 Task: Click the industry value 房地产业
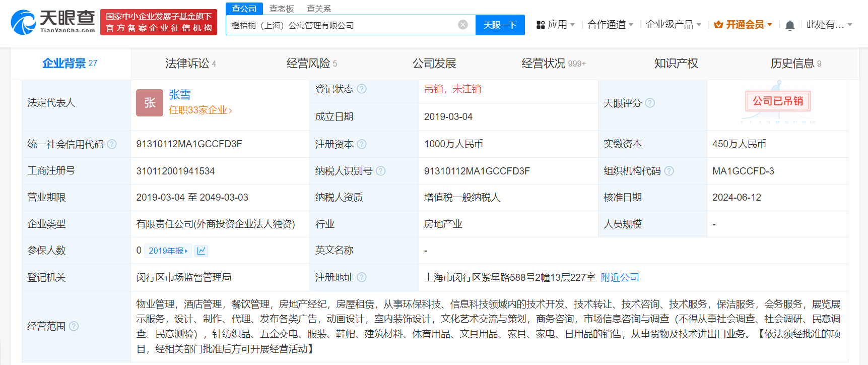pos(443,224)
